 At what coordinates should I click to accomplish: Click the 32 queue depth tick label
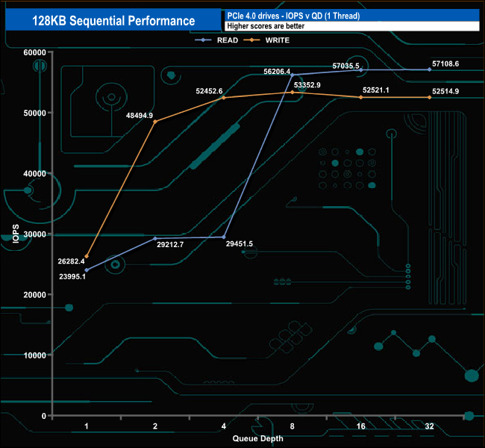(x=429, y=426)
